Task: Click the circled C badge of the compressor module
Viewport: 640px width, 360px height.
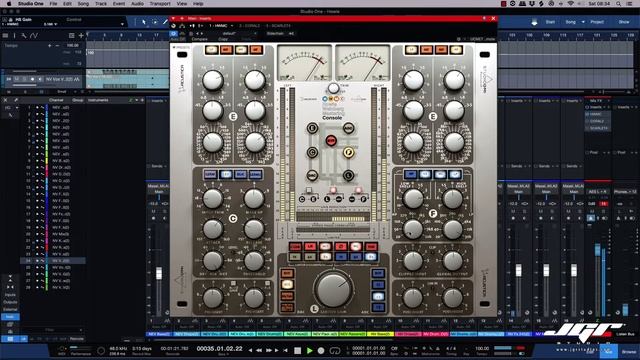Action: [233, 219]
